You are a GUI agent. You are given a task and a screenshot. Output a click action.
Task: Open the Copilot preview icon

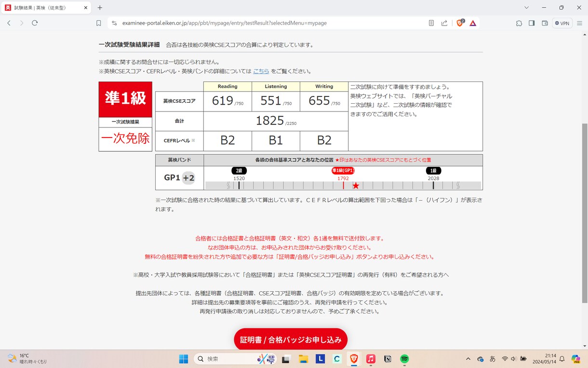[x=576, y=359]
